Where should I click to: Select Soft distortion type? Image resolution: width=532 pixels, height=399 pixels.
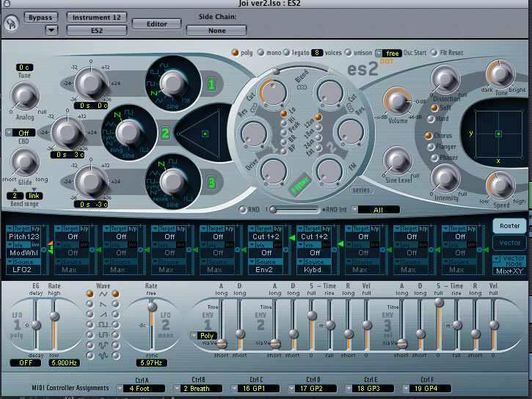(434, 108)
